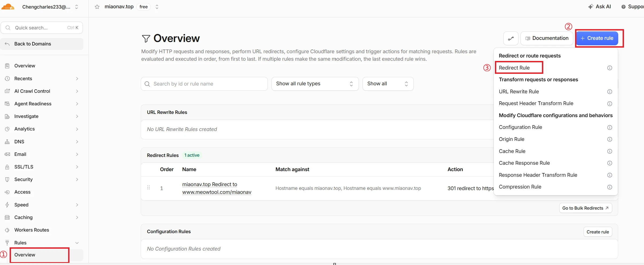The image size is (644, 265).
Task: Click the Rules filter icon in sidebar
Action: [7, 243]
